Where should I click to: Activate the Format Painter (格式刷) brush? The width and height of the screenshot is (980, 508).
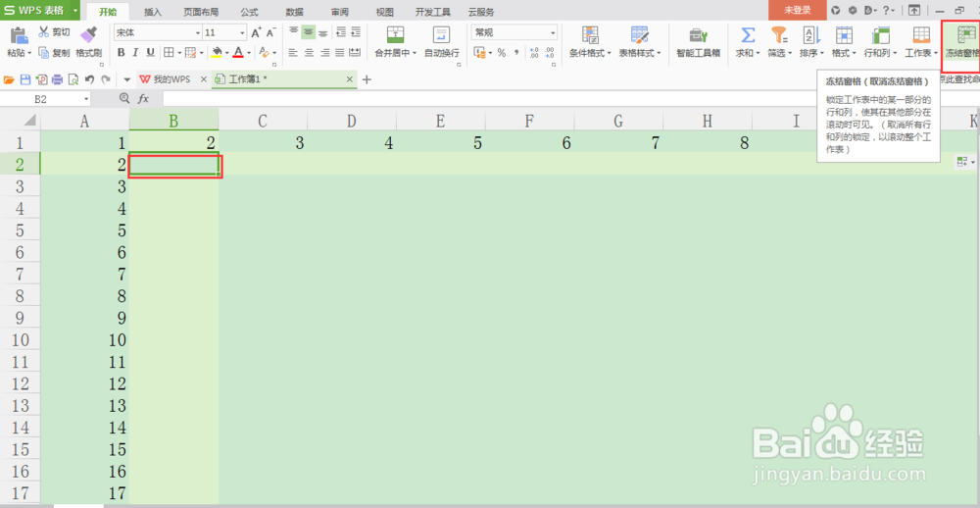tap(89, 35)
